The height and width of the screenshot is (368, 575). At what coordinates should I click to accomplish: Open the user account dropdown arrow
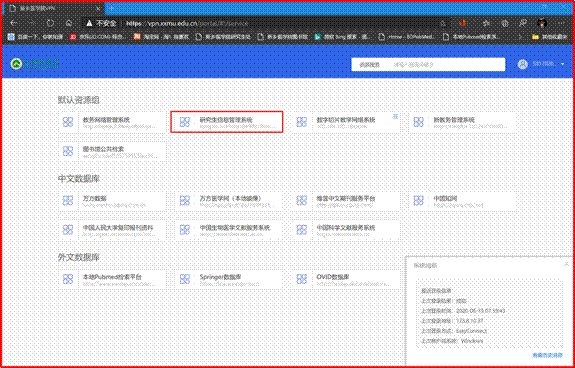click(x=563, y=64)
